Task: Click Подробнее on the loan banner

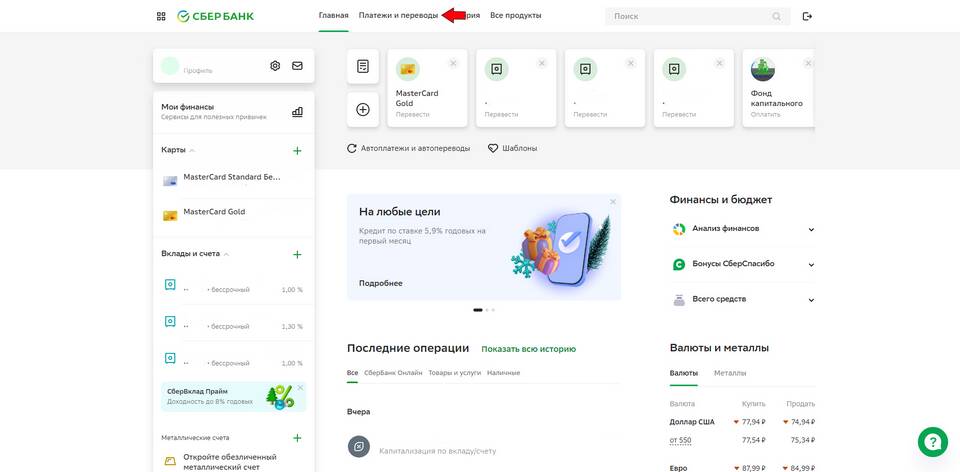Action: (381, 283)
